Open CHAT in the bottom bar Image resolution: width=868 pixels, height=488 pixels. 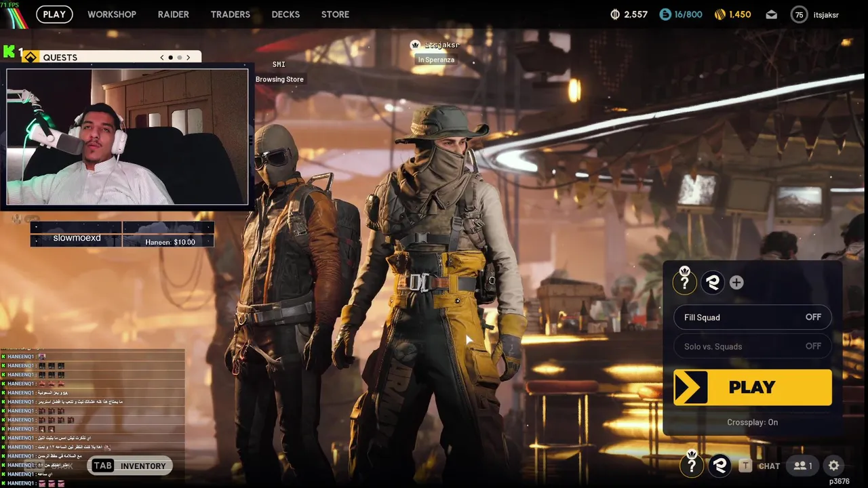click(x=769, y=466)
